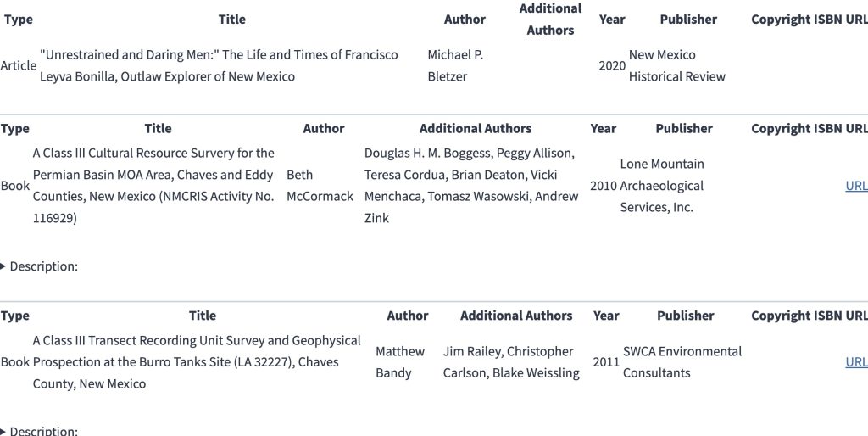
Task: Click the additional authors list starting with Douglas Boggess
Action: pos(471,186)
